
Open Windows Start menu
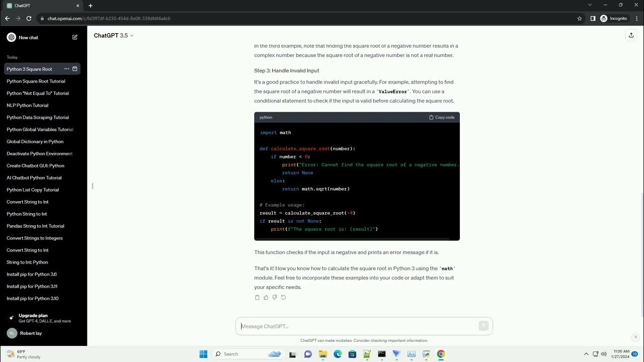(x=203, y=354)
